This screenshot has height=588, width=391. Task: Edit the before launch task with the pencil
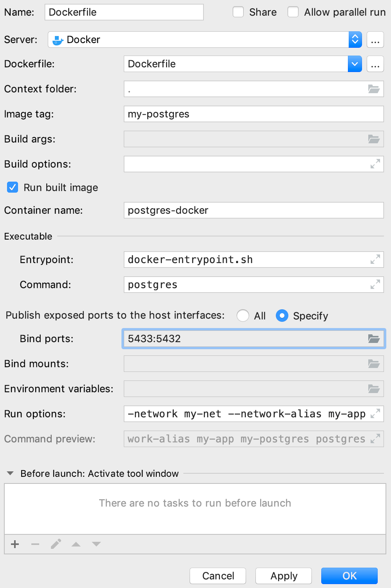click(56, 544)
